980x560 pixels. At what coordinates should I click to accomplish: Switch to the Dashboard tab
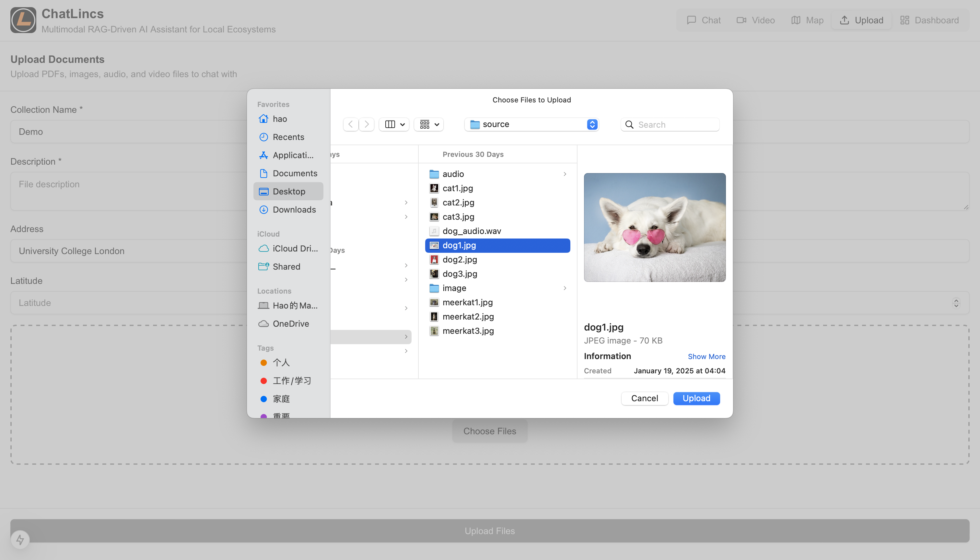pos(929,20)
